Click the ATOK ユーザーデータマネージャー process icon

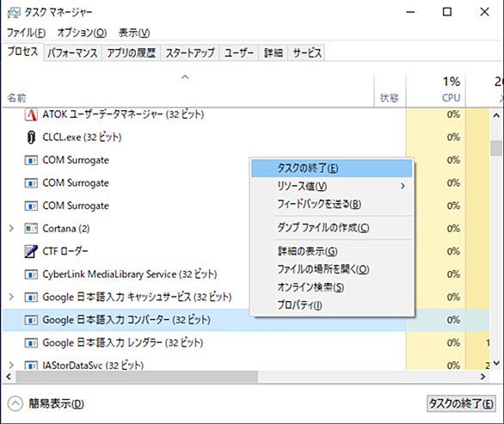point(31,114)
